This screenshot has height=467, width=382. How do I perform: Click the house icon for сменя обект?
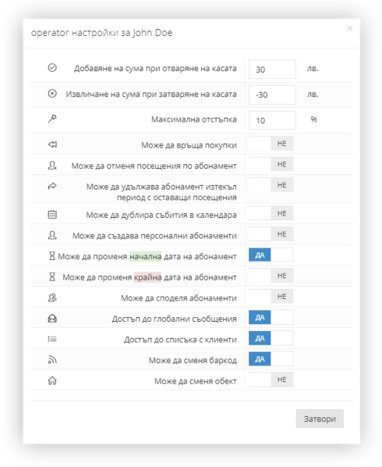pyautogui.click(x=52, y=380)
